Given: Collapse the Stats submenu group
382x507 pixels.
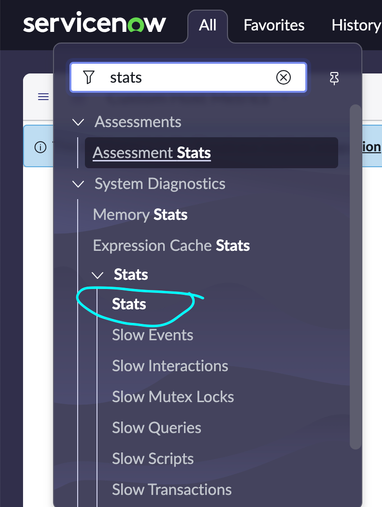Looking at the screenshot, I should [x=97, y=275].
